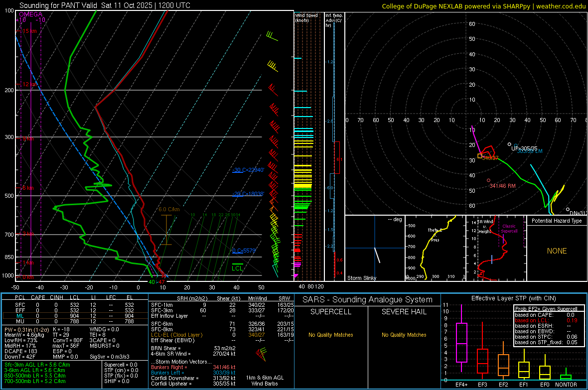
Task: Select the 15 km height marker
Action: click(x=29, y=31)
